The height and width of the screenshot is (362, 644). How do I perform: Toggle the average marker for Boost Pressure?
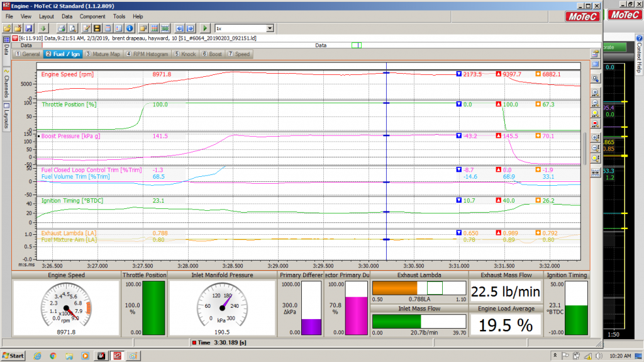coord(538,136)
